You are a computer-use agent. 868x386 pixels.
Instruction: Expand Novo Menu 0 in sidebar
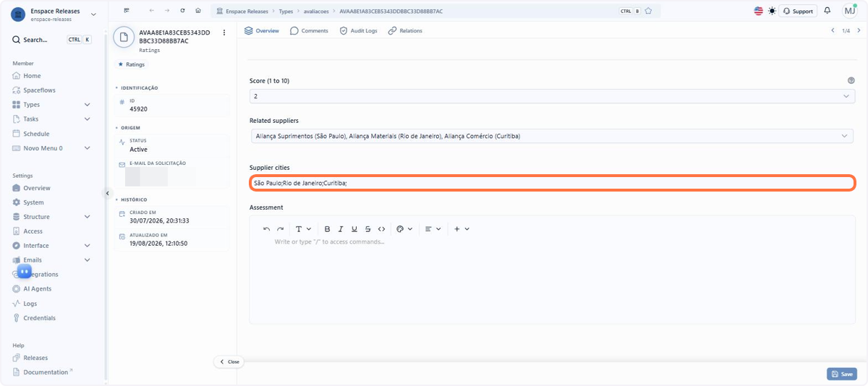52,148
